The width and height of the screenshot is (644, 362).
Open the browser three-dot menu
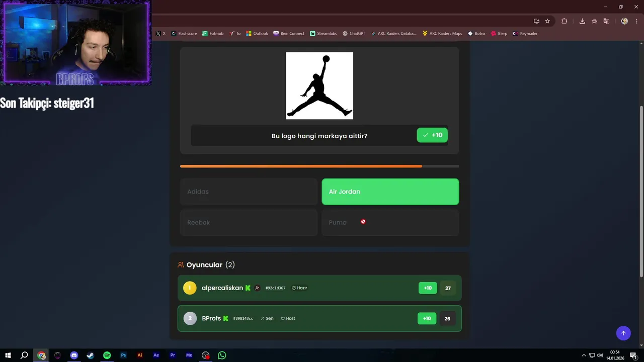[x=636, y=21]
